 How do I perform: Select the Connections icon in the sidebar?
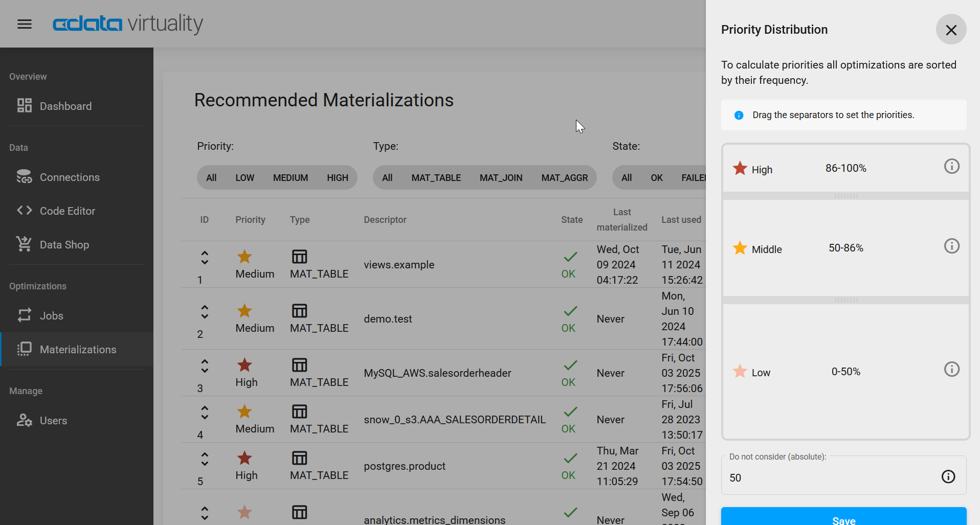click(24, 177)
